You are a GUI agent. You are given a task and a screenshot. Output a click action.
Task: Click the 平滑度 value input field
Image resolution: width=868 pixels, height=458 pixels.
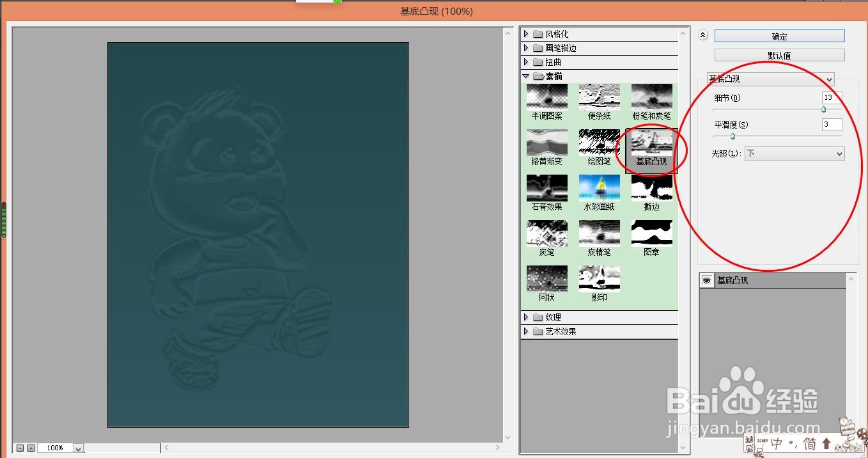click(832, 125)
